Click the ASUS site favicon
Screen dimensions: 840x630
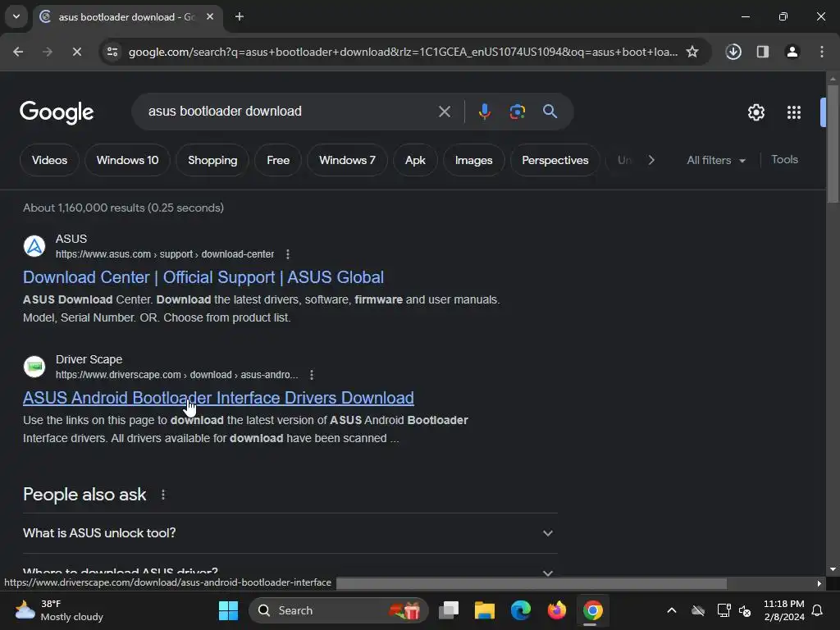[x=34, y=246]
